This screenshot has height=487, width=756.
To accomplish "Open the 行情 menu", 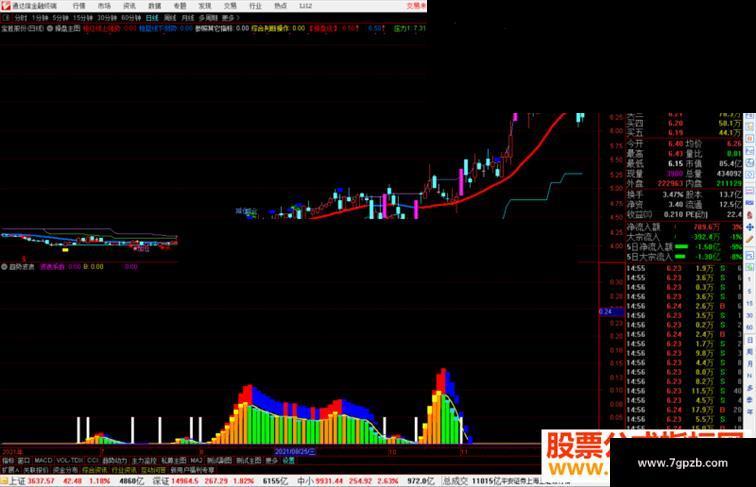I will 79,6.
